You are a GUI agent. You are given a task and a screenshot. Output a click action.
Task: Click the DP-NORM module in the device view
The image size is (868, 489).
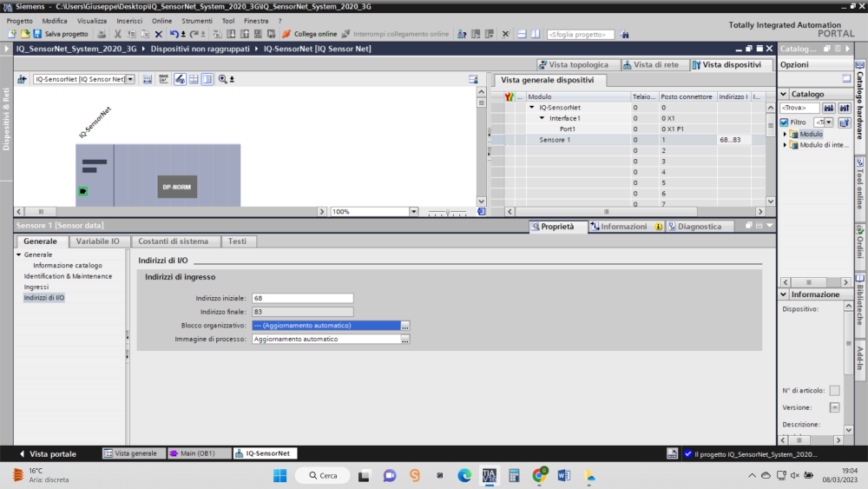178,187
